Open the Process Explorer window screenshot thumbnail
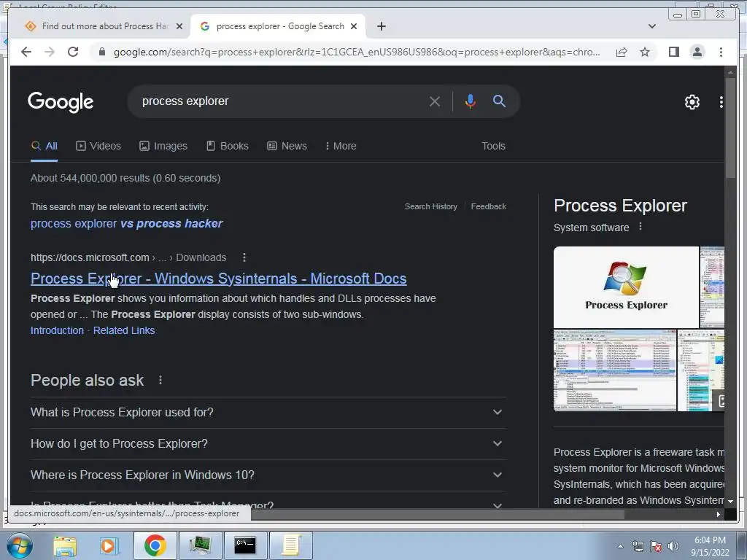Viewport: 747px width, 560px height. (x=614, y=370)
